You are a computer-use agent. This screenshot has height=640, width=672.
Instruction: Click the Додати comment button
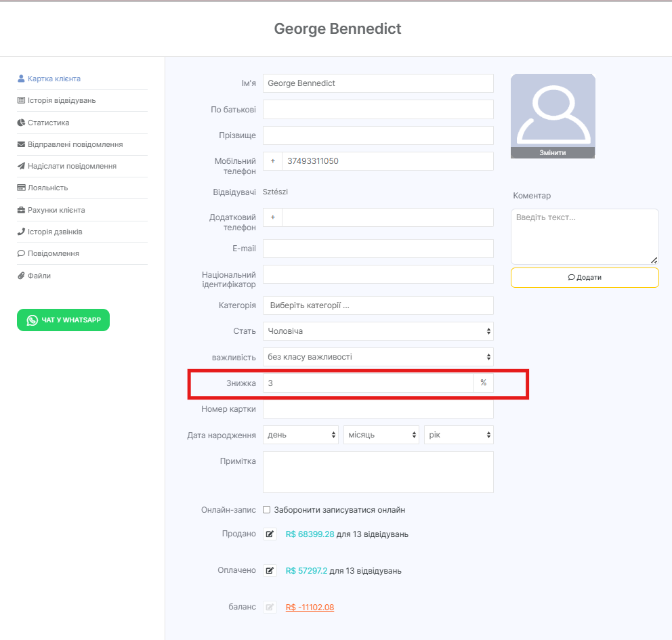click(585, 278)
